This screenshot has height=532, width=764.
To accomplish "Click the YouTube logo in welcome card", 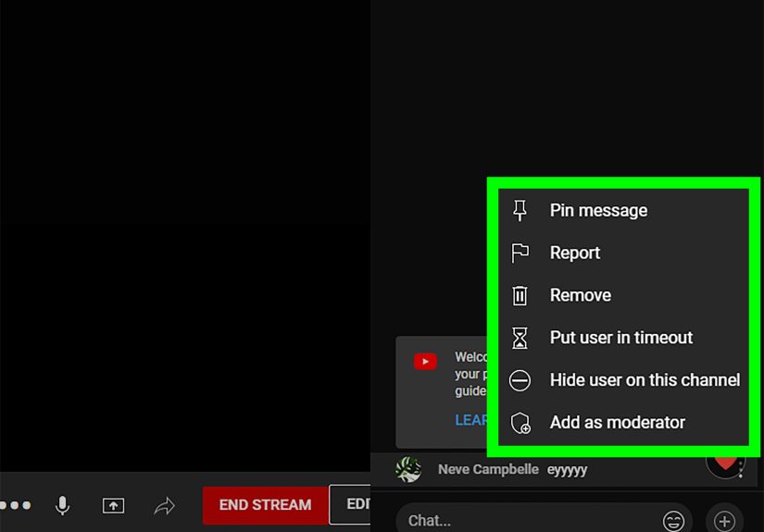I will pos(425,362).
